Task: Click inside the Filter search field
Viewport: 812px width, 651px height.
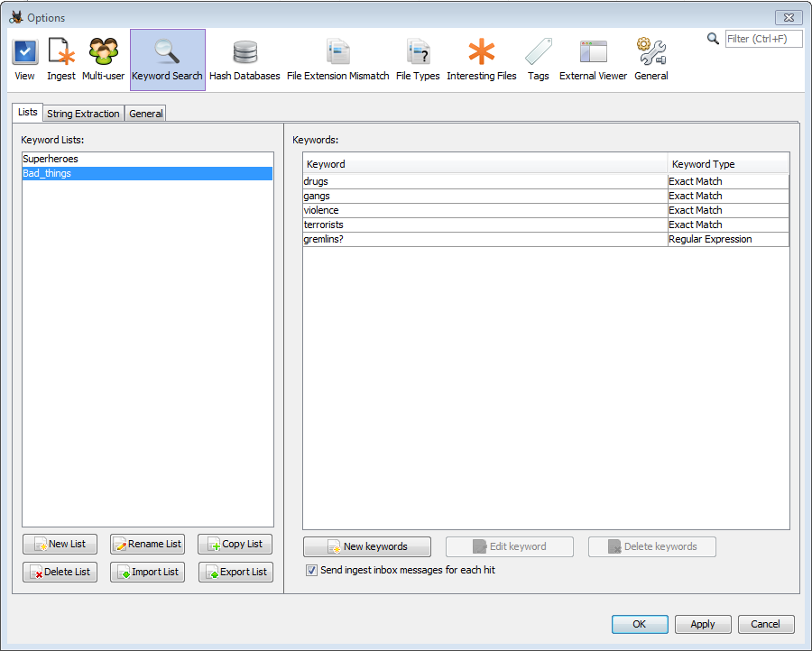Action: (763, 38)
